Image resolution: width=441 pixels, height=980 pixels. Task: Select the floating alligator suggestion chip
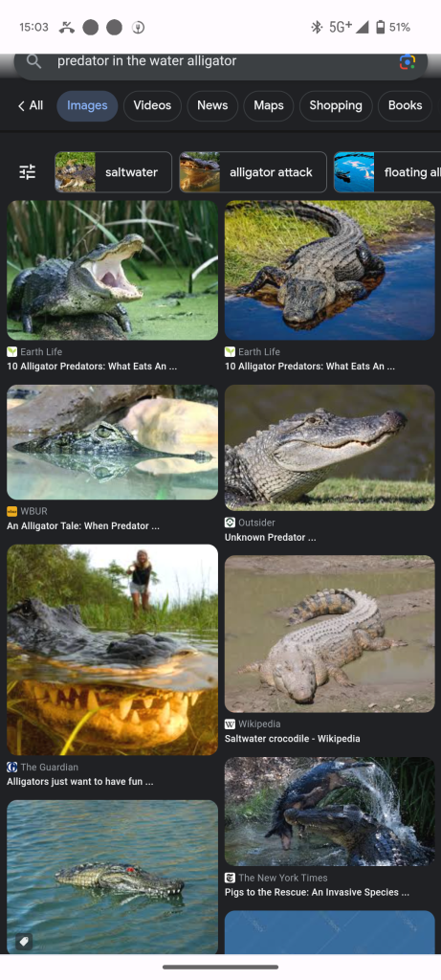point(387,172)
